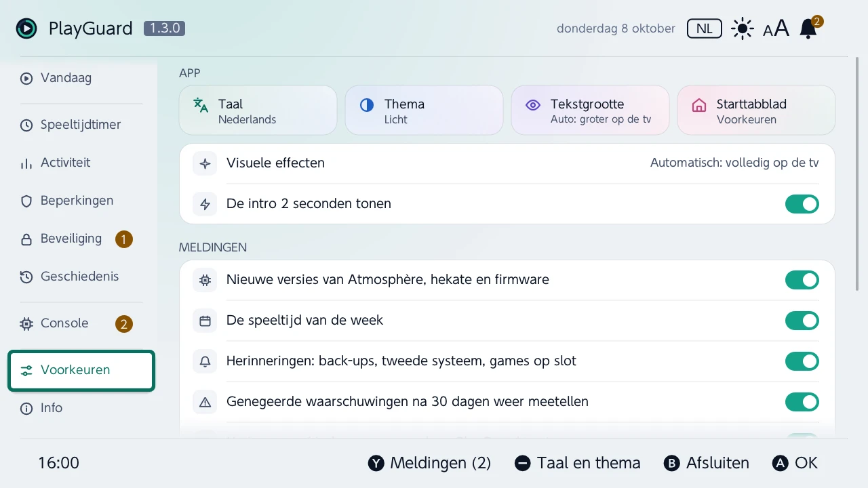Screen dimensions: 868x488
Task: Click the 1.3.0 version badge
Action: 164,28
